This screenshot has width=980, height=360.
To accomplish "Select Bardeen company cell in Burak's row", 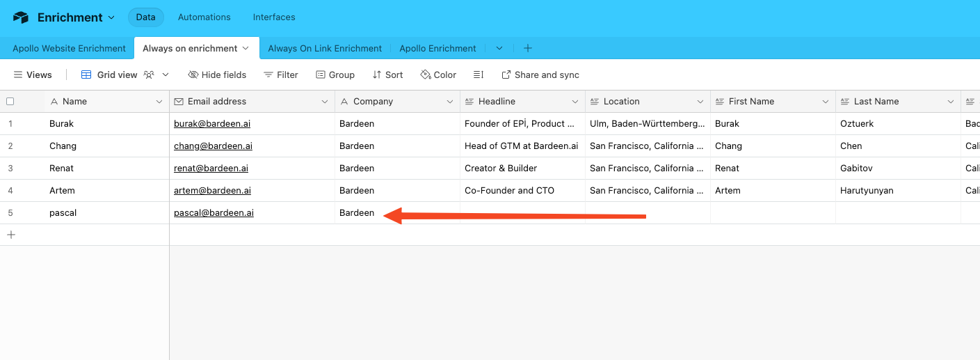I will tap(397, 123).
